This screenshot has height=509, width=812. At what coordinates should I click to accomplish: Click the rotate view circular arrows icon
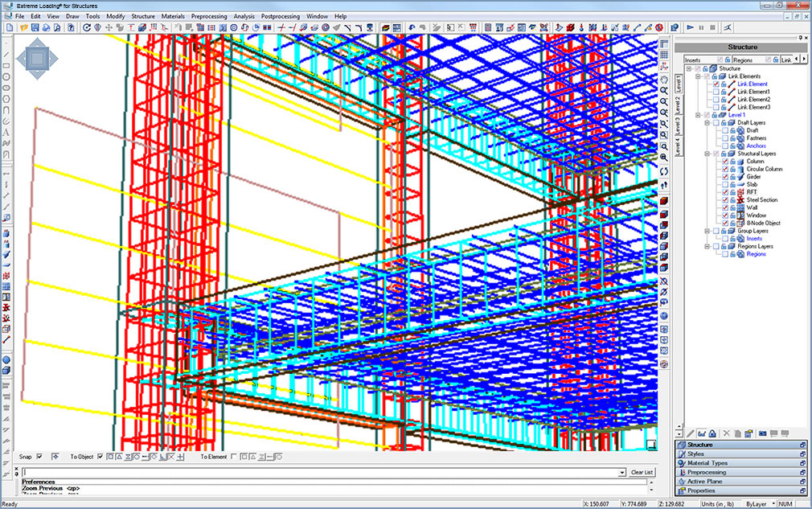point(664,171)
